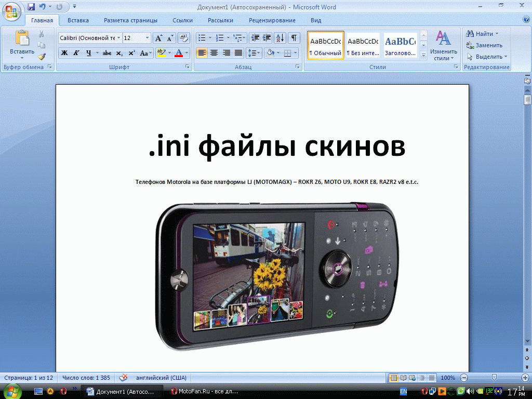Open the font size 12 dropdown
The height and width of the screenshot is (399, 532).
[x=147, y=38]
